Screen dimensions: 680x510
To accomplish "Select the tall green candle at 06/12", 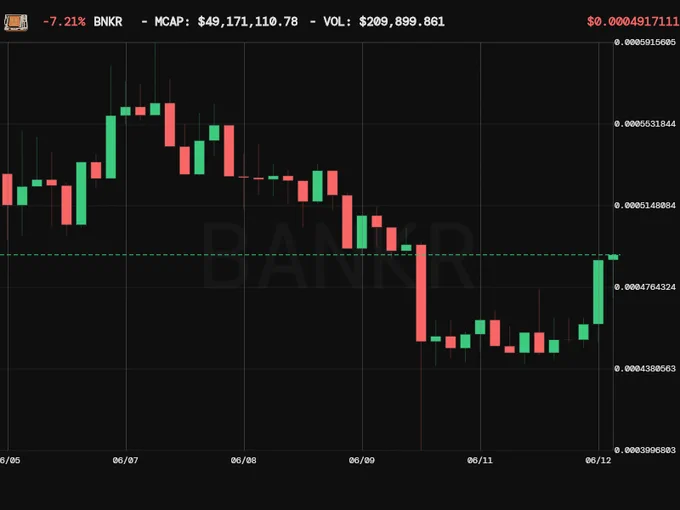I will [598, 292].
